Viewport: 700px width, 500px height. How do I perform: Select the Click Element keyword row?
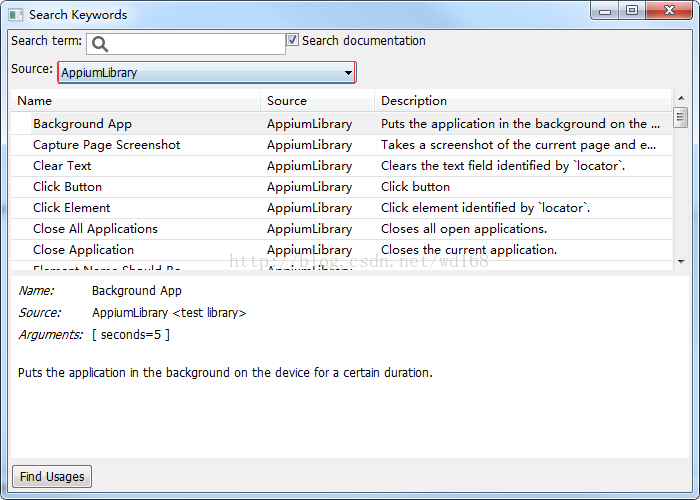click(x=342, y=208)
